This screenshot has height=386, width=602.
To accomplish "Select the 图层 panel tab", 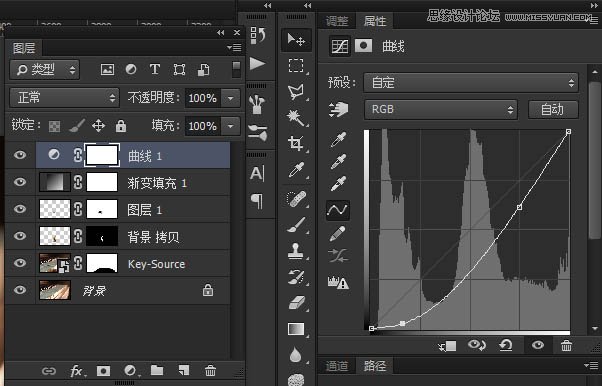I will click(24, 48).
